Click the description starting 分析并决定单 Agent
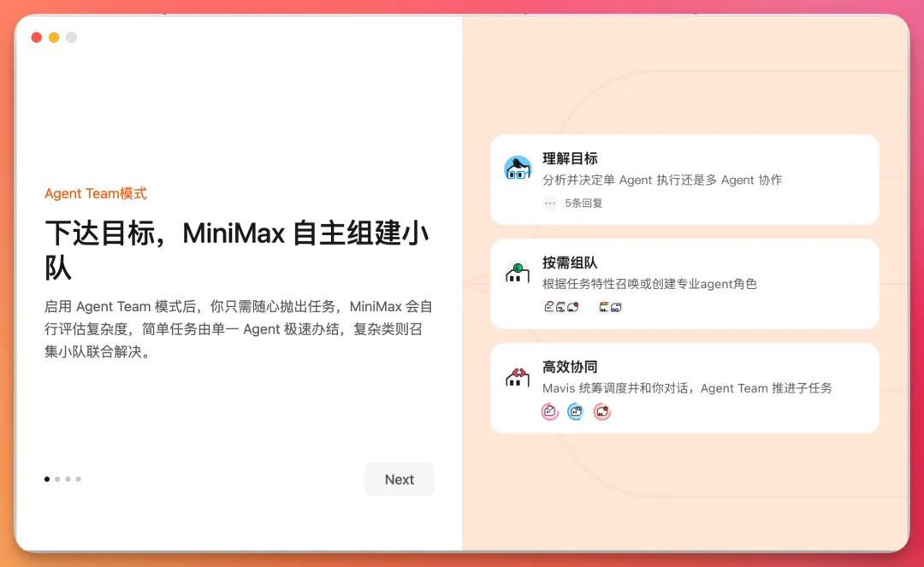The width and height of the screenshot is (924, 567). pos(662,180)
